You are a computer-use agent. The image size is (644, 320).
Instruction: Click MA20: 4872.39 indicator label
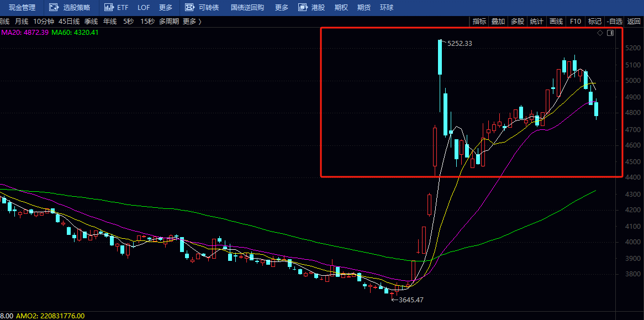click(x=25, y=33)
